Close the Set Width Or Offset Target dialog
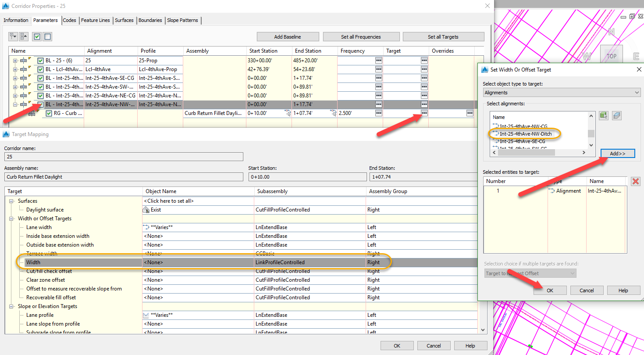The width and height of the screenshot is (644, 355). point(638,69)
